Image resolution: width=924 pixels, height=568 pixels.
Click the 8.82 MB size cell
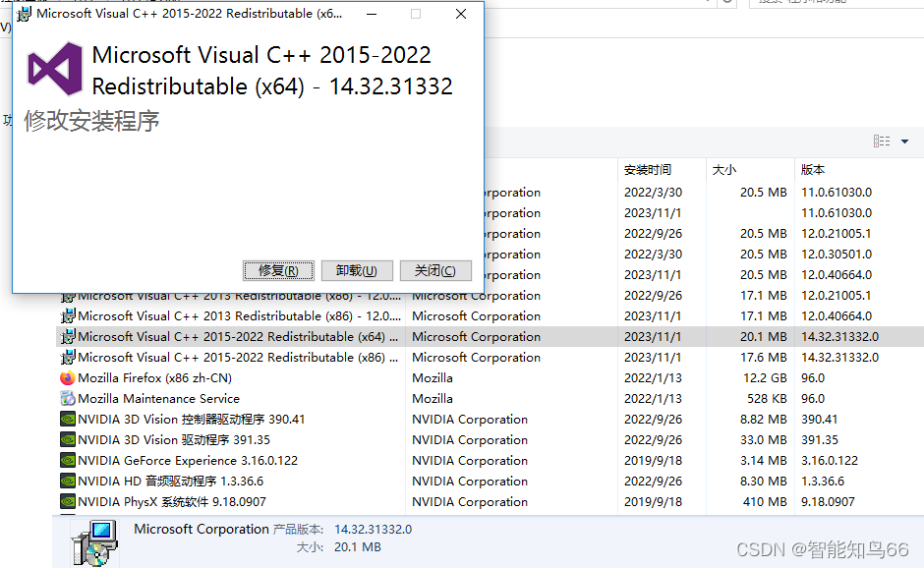[x=763, y=419]
